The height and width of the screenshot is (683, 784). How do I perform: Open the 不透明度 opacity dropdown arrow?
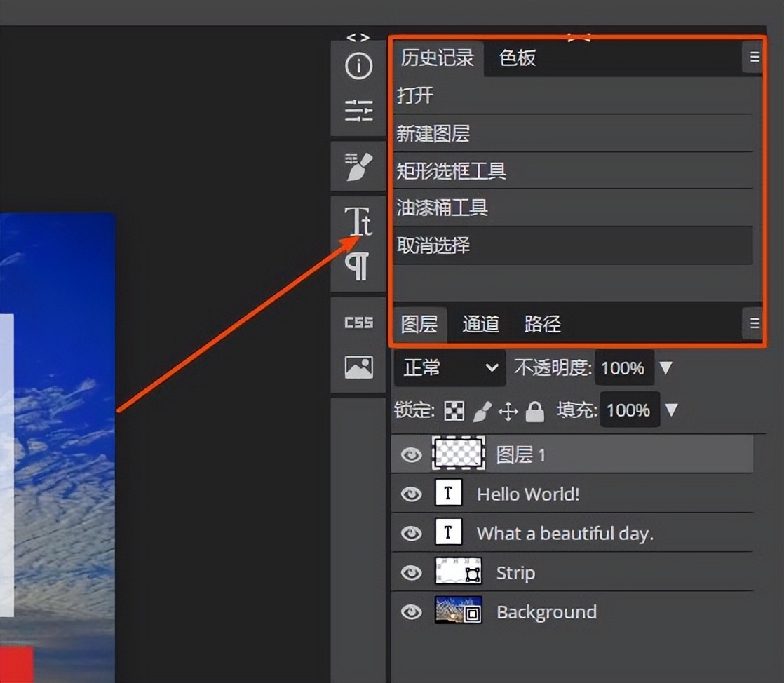pyautogui.click(x=665, y=367)
